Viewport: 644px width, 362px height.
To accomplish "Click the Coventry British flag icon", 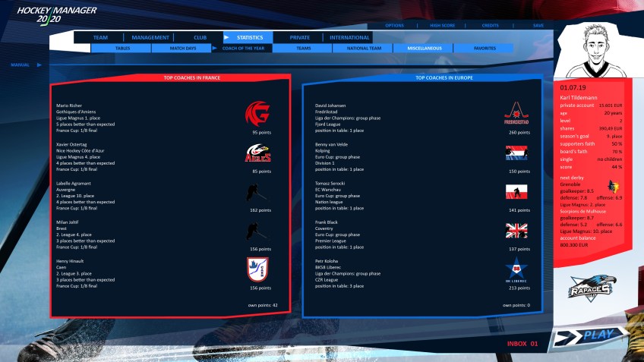I will (516, 231).
